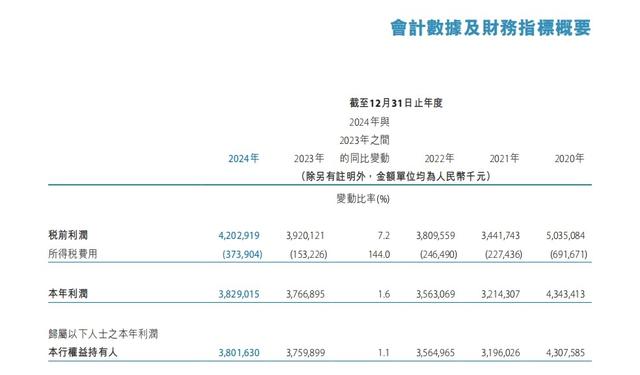The width and height of the screenshot is (640, 375).
Task: Click the 變動比率(%) label
Action: (363, 199)
